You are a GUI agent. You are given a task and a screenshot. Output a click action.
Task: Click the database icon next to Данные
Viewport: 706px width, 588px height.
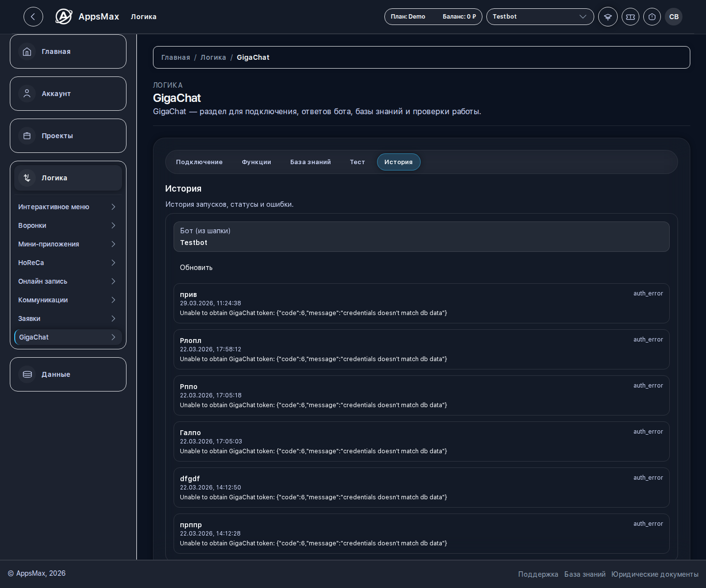click(27, 374)
